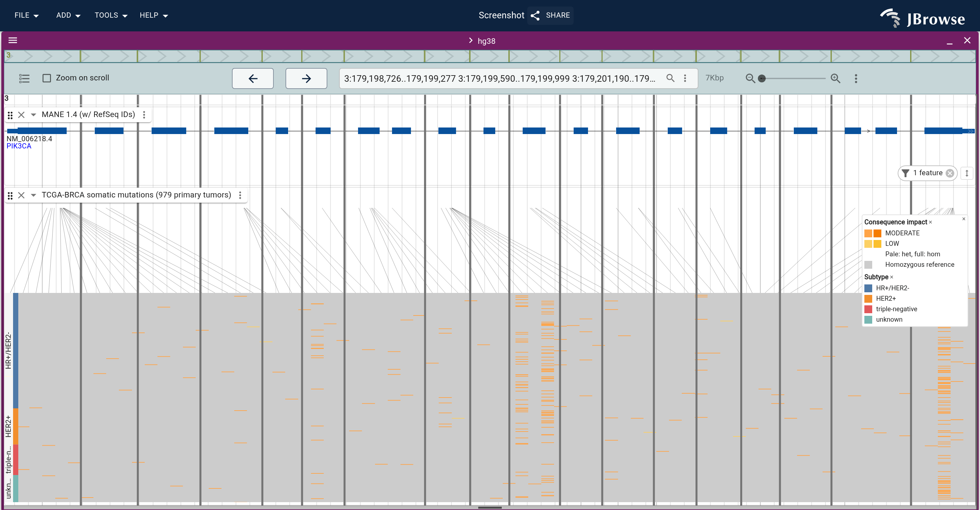Viewport: 980px width, 510px height.
Task: Remove the Consequence impact legend
Action: pos(931,222)
